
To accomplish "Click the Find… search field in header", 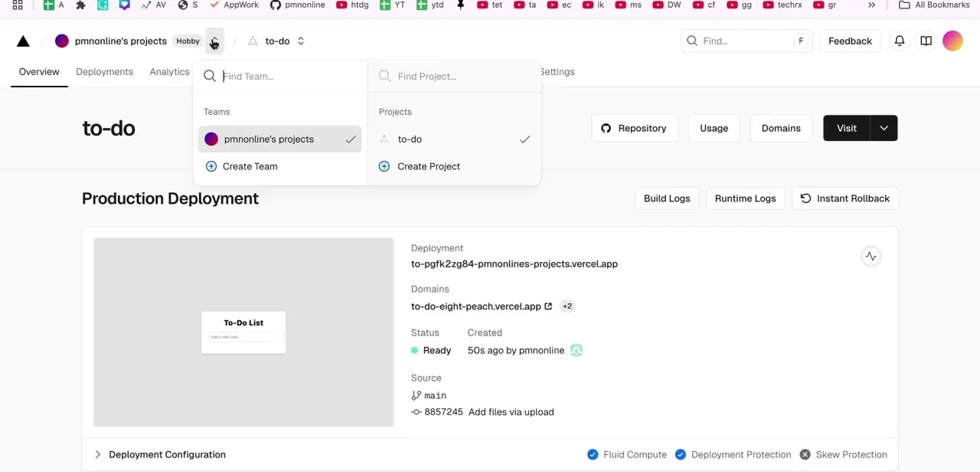I will 746,41.
